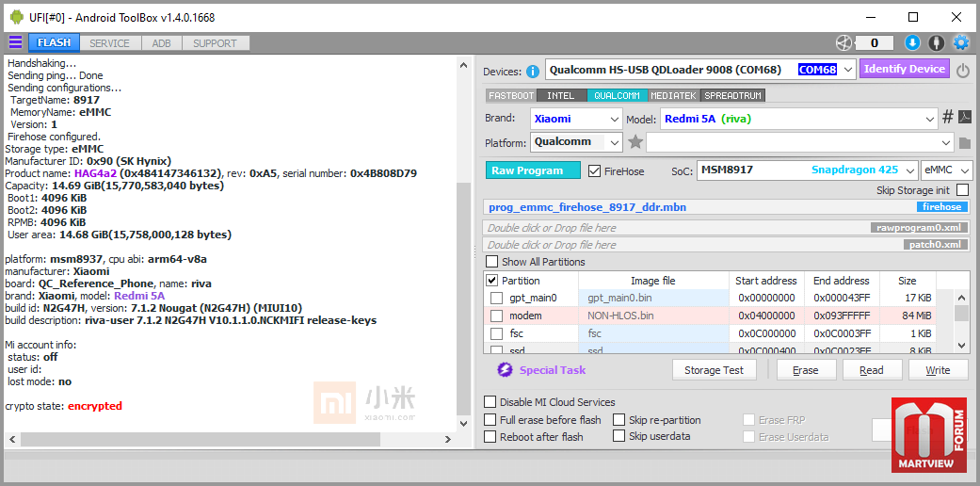Click the Storage Test button

pos(715,369)
